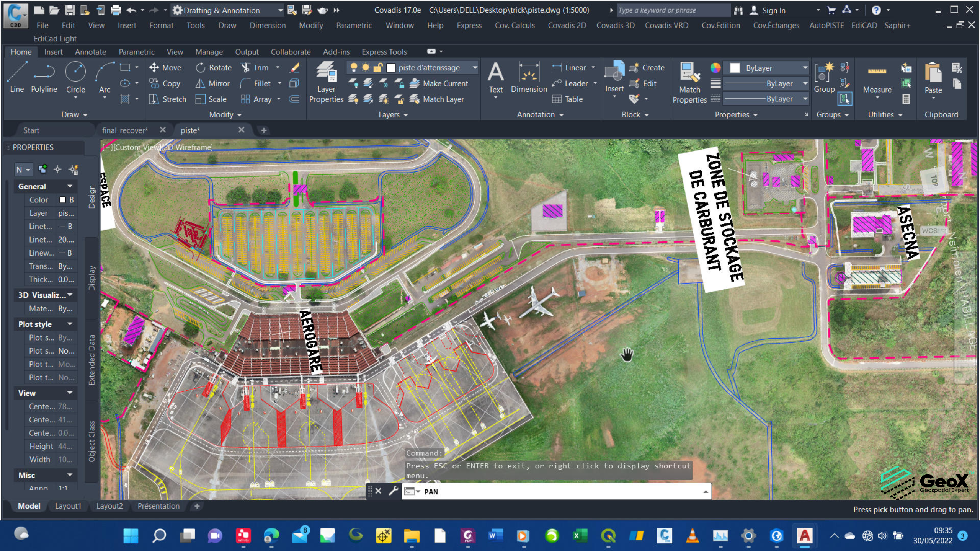
Task: Open the Covadis 3D menu
Action: pos(616,25)
